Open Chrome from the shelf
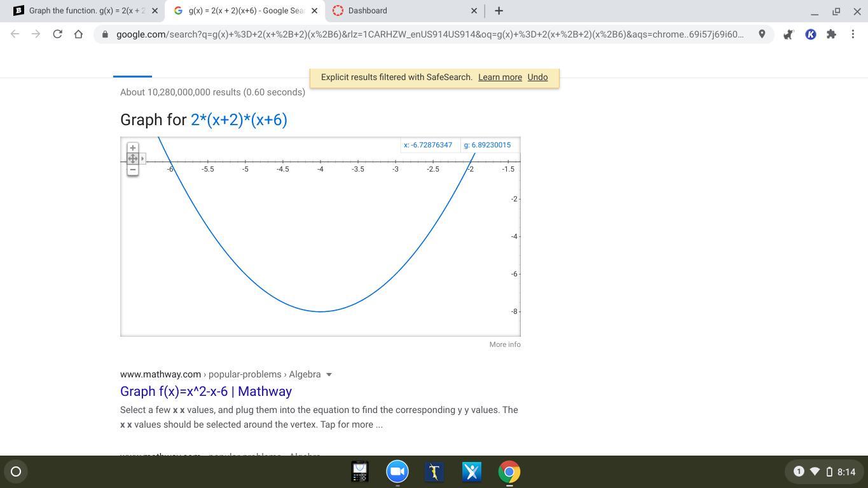Viewport: 868px width, 488px height. (x=509, y=471)
